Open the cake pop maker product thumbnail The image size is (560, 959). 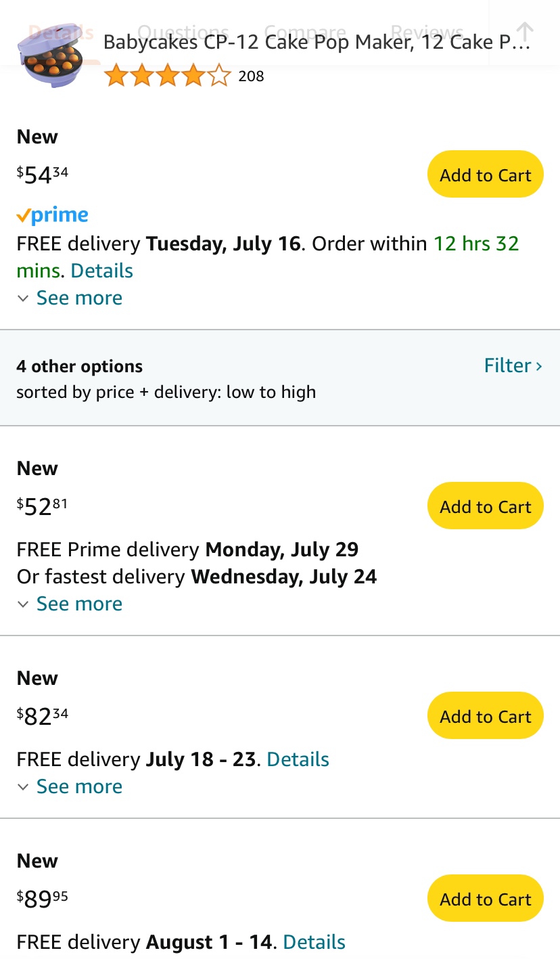click(x=53, y=58)
